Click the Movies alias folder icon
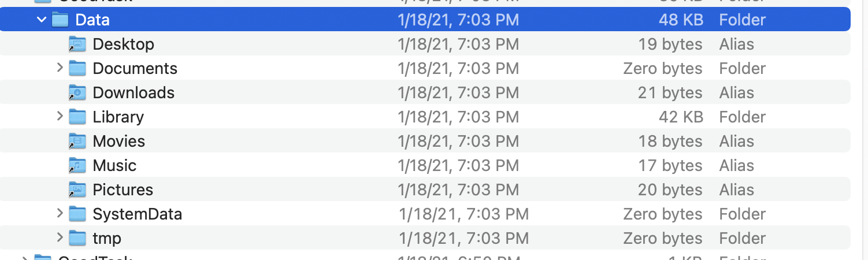Viewport: 868px width, 260px height. (x=77, y=141)
